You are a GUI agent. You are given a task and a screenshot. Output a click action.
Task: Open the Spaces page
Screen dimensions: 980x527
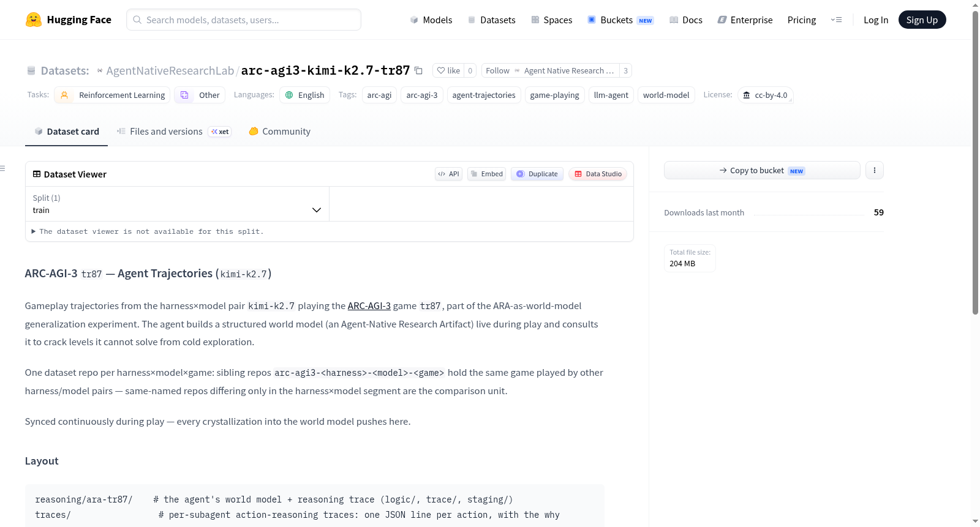pyautogui.click(x=551, y=20)
